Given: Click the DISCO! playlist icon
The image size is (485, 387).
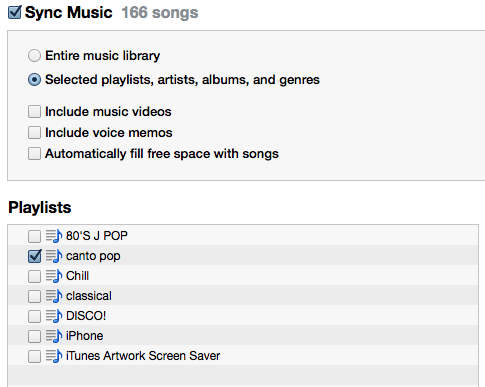Looking at the screenshot, I should pos(54,316).
